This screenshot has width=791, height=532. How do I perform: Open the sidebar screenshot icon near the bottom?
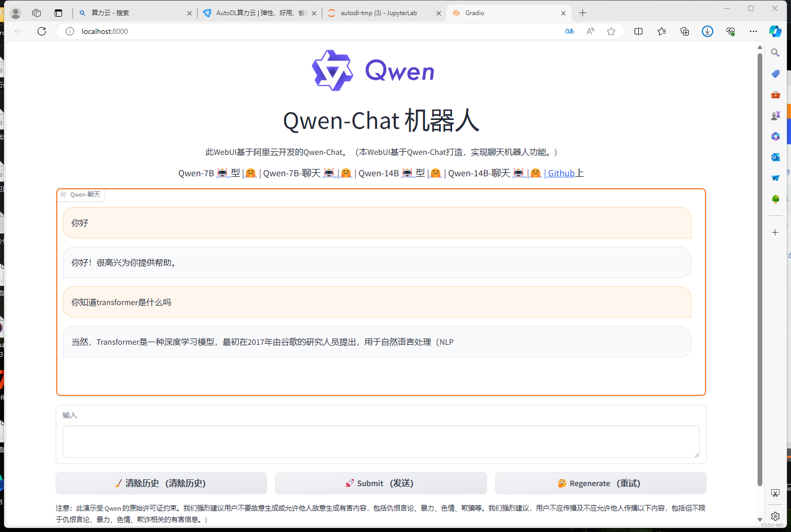[775, 493]
